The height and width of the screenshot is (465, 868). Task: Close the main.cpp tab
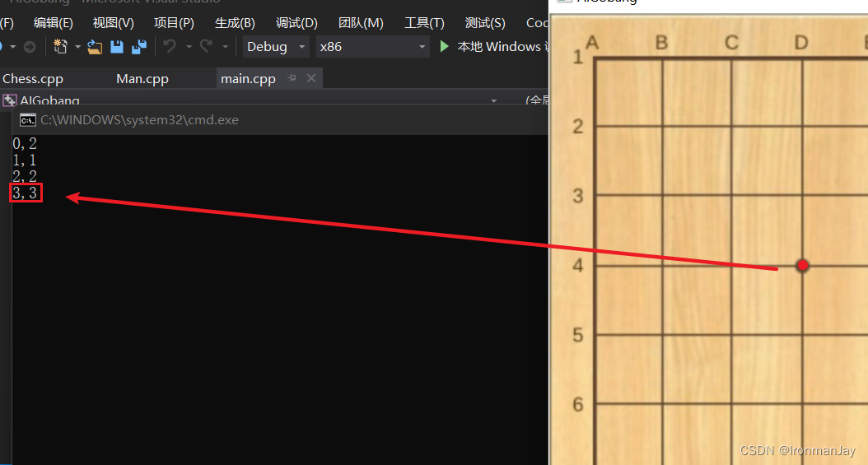pos(311,78)
